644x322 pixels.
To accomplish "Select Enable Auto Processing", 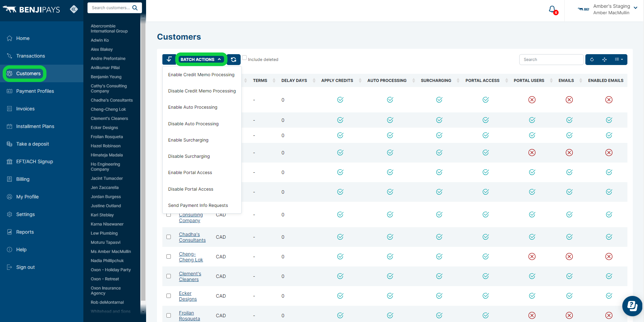I will pyautogui.click(x=193, y=107).
